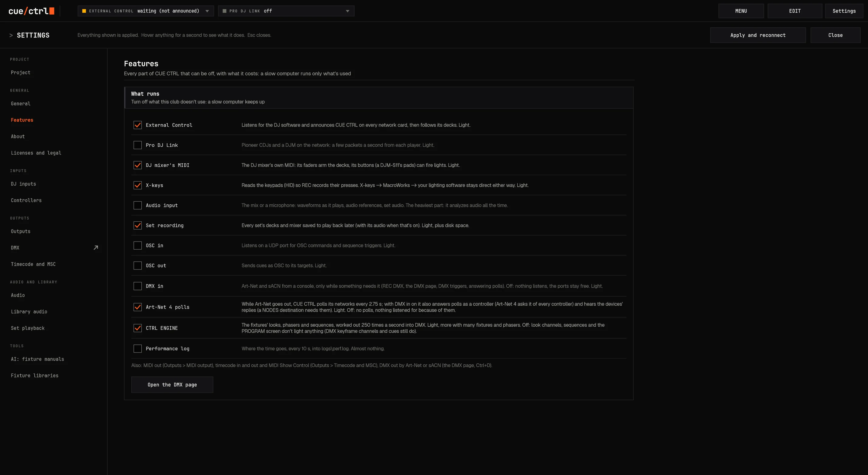The image size is (868, 475).
Task: Click Apply and reconnect
Action: 758,35
